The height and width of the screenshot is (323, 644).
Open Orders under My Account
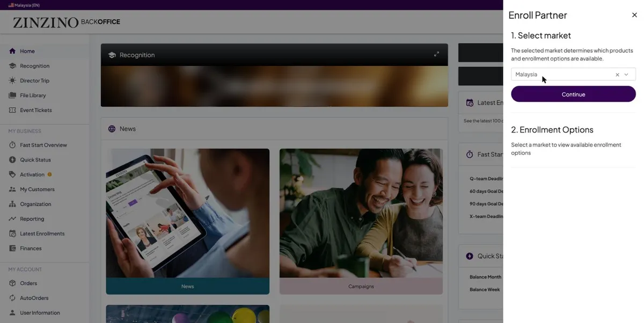[28, 283]
